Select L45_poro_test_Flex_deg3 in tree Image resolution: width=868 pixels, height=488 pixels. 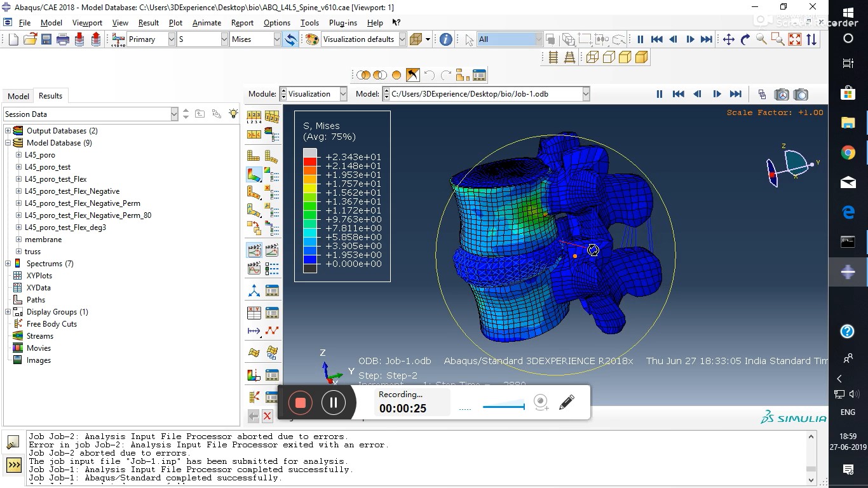[65, 227]
